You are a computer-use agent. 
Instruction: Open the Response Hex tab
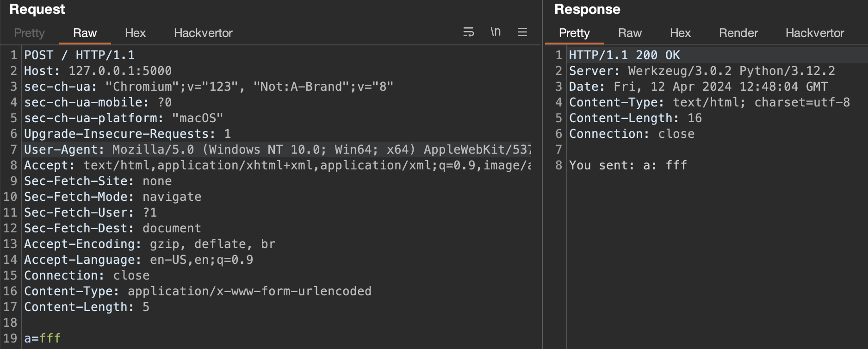click(x=680, y=33)
